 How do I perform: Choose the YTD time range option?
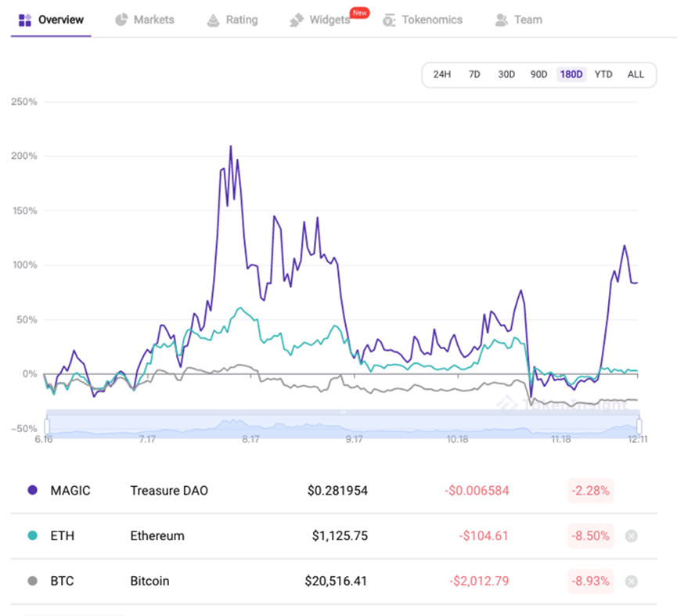click(603, 74)
